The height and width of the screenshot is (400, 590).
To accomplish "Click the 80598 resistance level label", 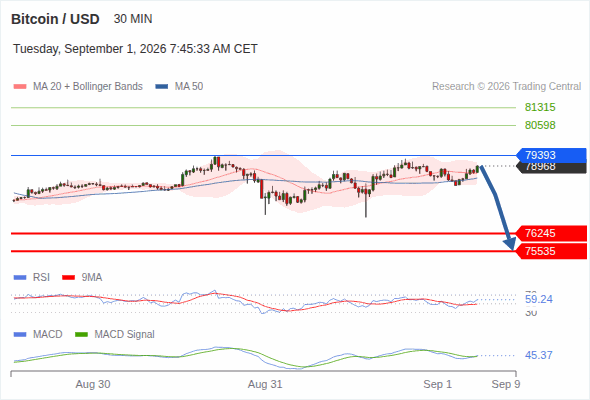I will tap(540, 125).
